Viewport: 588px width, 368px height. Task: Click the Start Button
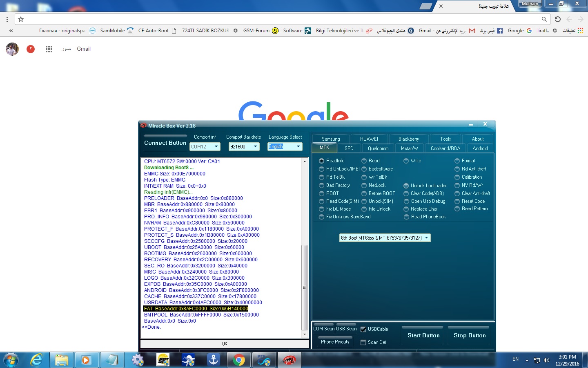[x=423, y=335]
